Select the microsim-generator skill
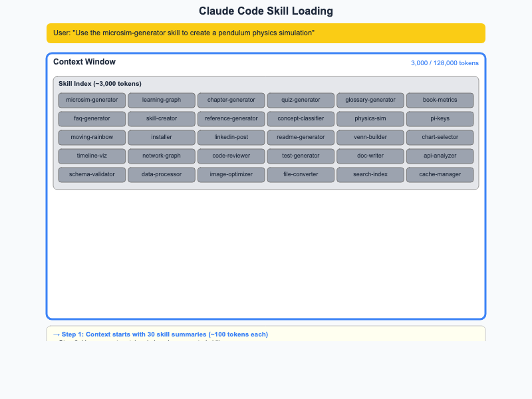Screen dimensions: 532x399 point(92,100)
